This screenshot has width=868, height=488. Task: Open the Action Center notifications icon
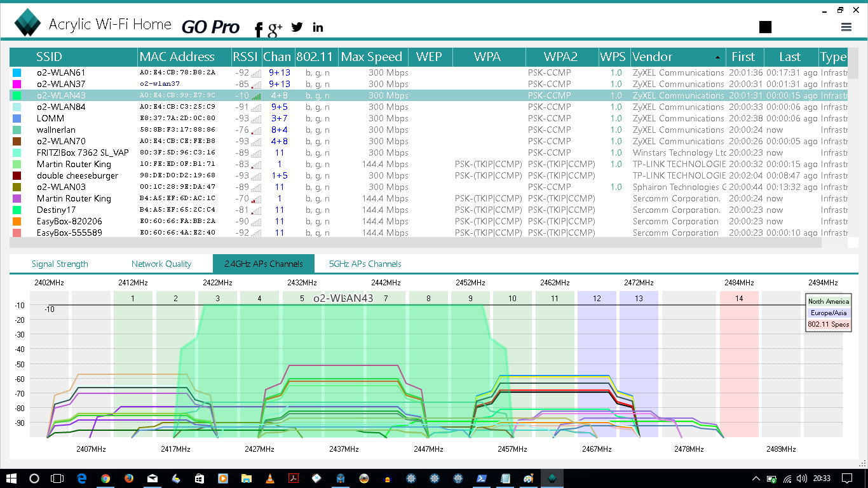847,478
